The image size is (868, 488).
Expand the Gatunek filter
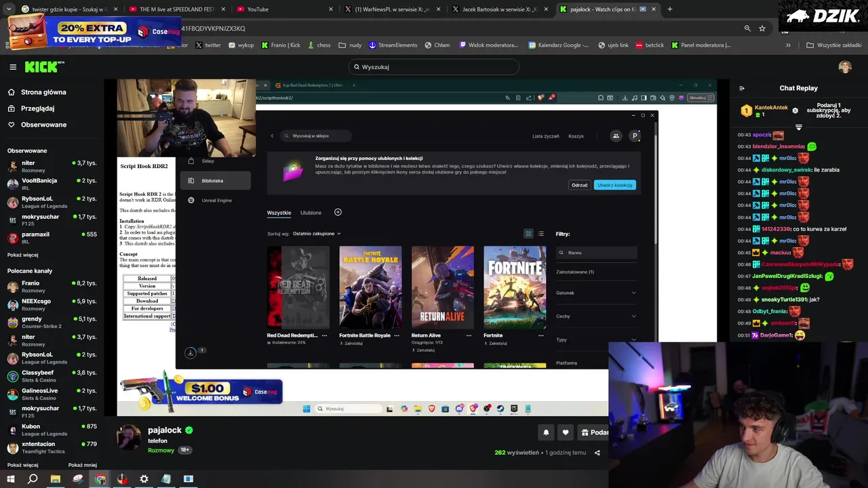[596, 293]
